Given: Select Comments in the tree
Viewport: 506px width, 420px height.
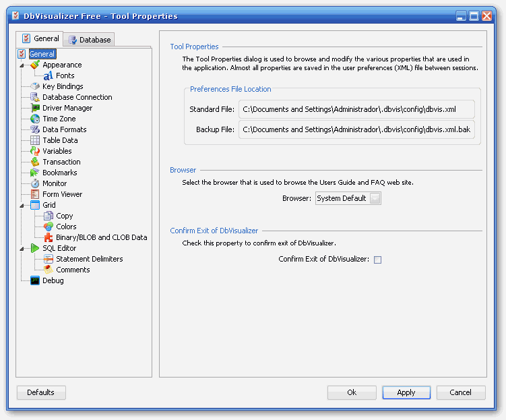Looking at the screenshot, I should pos(73,270).
